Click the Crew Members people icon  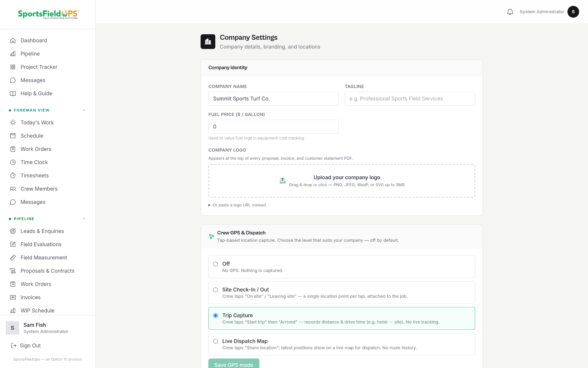(13, 189)
